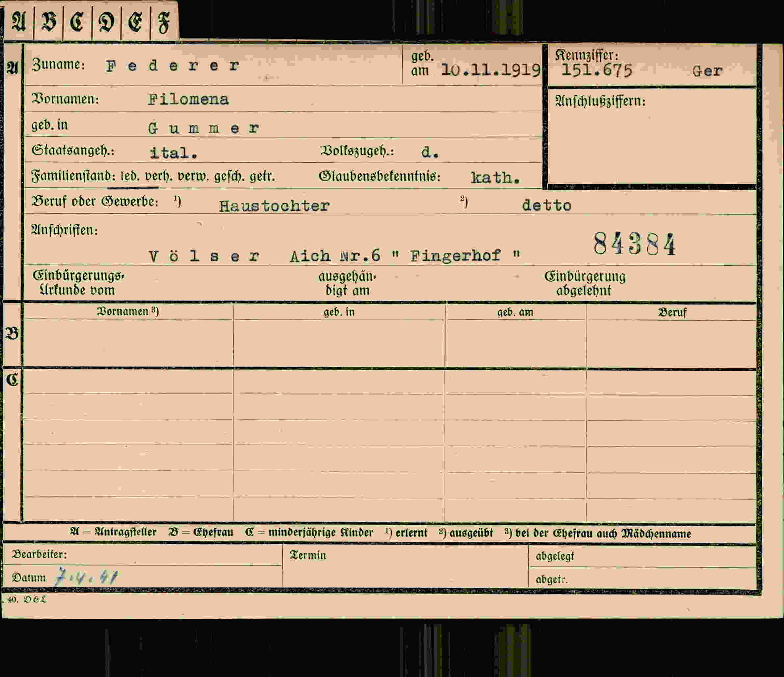Click handwritten date '7.4.41'
The height and width of the screenshot is (677, 784).
point(86,576)
